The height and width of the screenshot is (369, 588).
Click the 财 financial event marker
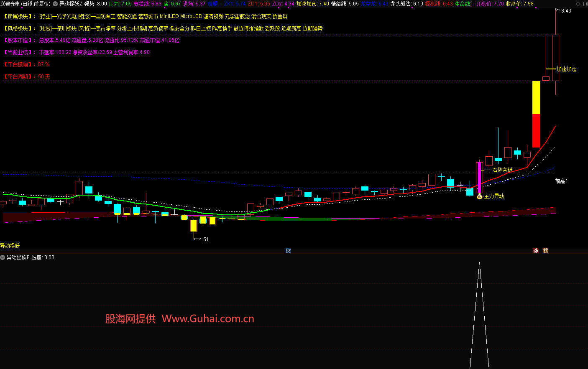coord(288,251)
